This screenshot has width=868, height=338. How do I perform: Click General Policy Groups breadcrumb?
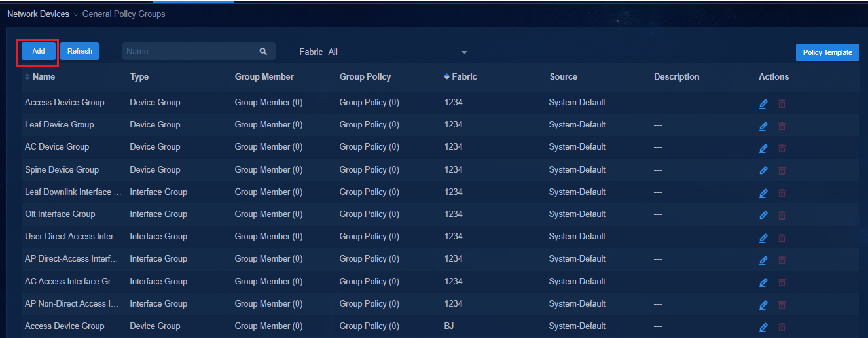[x=124, y=14]
